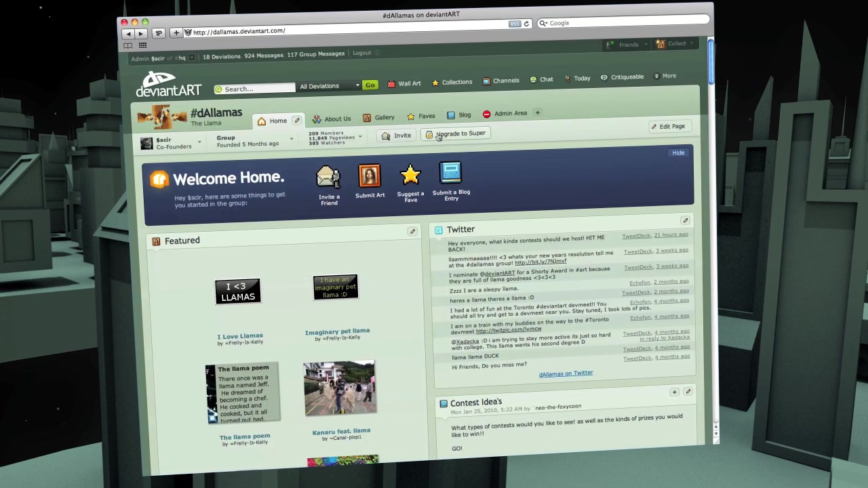The width and height of the screenshot is (868, 488).
Task: Open dAllamas on Twitter link
Action: (566, 373)
